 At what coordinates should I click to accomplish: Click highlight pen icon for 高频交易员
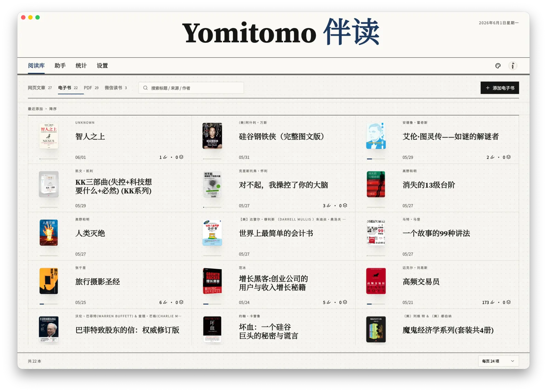(x=492, y=302)
